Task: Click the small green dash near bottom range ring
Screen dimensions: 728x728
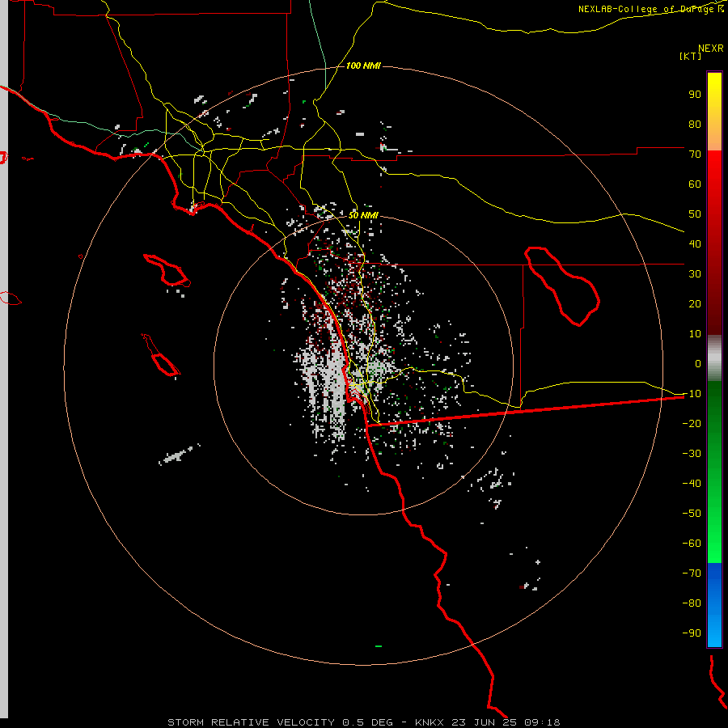Action: pos(379,646)
